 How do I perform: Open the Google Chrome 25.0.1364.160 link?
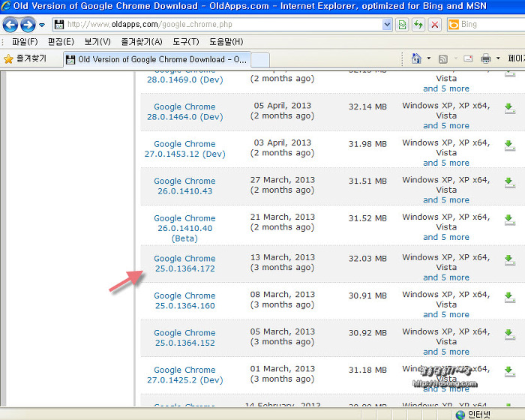pyautogui.click(x=184, y=301)
